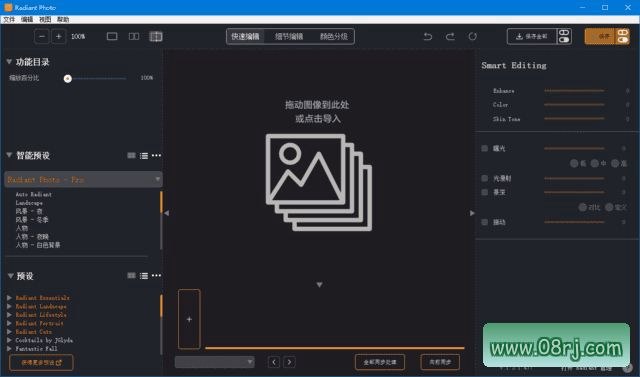Collapse the 功能目录 section
This screenshot has width=640, height=377.
coord(9,62)
